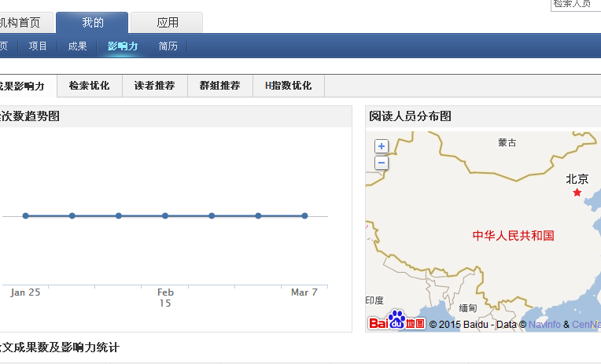Viewport: 601px width, 364px height.
Task: Click the 缅甸 label on the map
Action: 468,308
